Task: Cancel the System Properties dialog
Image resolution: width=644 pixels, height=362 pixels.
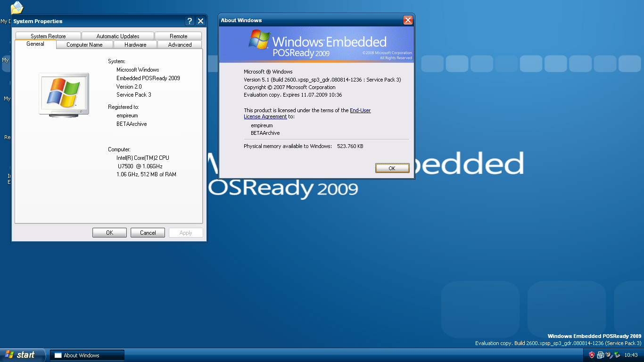Action: click(x=148, y=232)
